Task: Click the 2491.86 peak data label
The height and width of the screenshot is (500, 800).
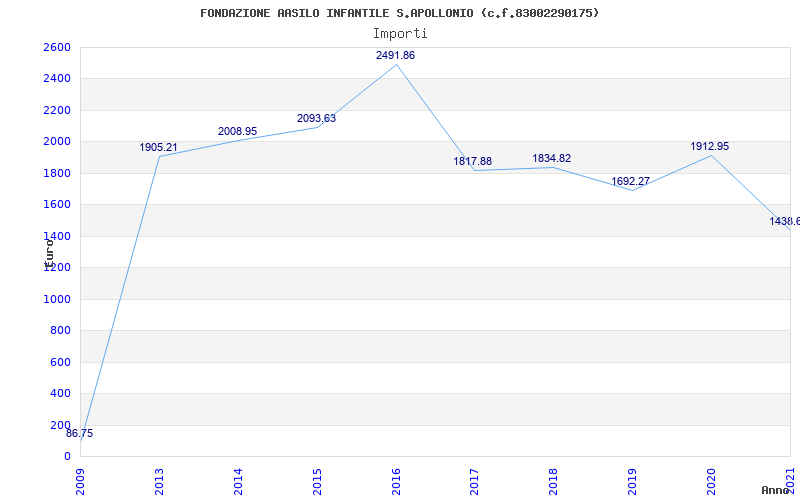Action: [395, 56]
